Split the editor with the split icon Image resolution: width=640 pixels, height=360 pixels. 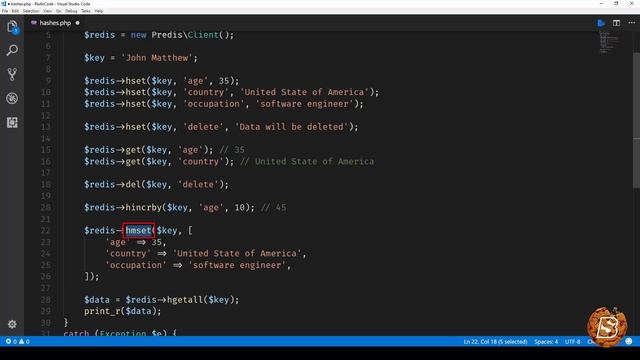point(616,23)
